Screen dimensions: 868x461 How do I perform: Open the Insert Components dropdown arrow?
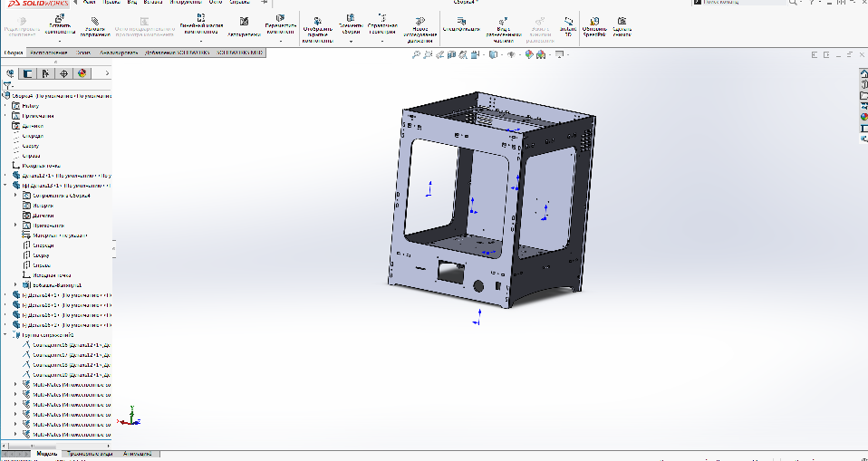[x=60, y=42]
